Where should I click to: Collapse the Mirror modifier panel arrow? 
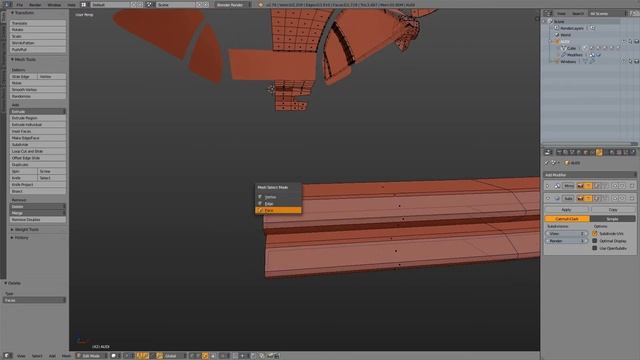coord(548,186)
